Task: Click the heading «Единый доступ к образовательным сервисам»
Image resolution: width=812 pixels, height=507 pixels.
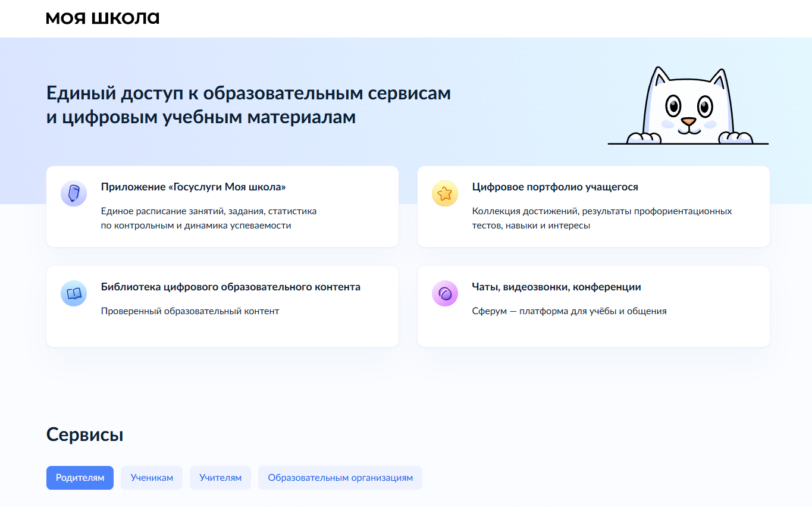Action: pyautogui.click(x=249, y=93)
